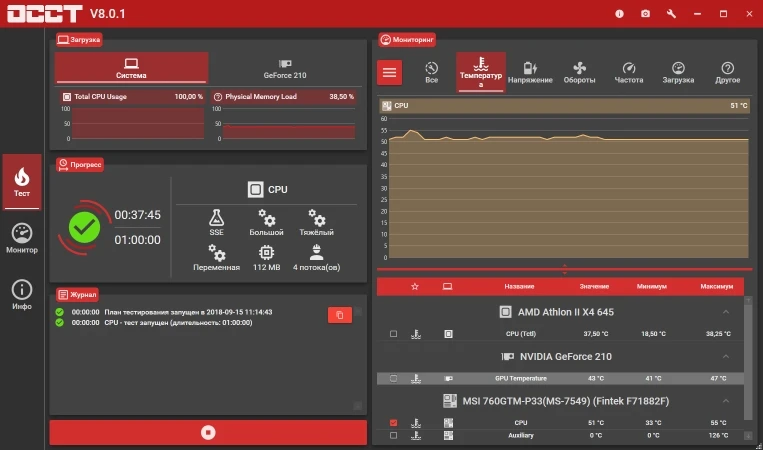Click the 126 °C Auxiliary maximum

[718, 435]
